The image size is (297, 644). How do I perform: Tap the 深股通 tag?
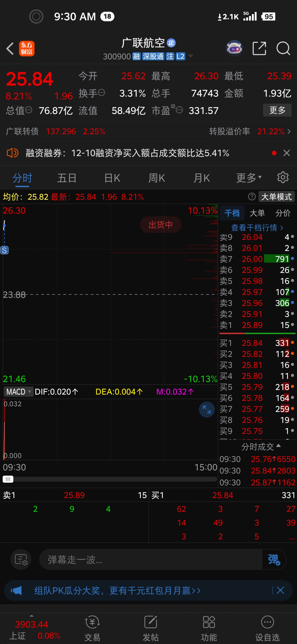click(153, 56)
